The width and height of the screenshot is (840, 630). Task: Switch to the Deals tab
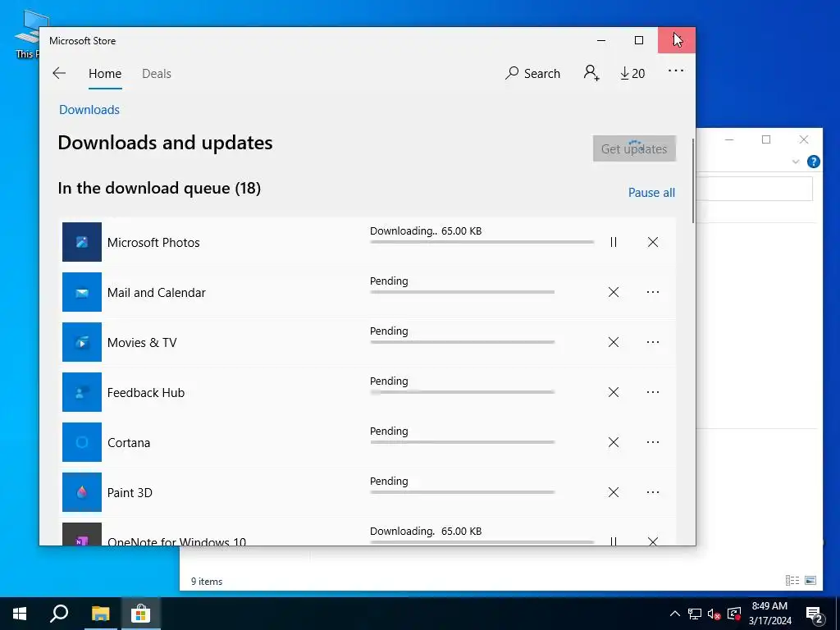pos(157,73)
